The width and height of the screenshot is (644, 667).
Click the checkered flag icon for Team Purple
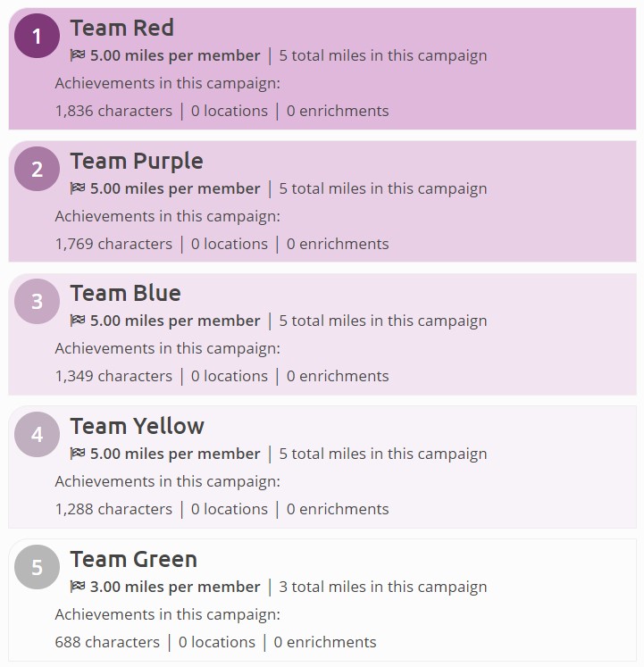click(x=78, y=188)
